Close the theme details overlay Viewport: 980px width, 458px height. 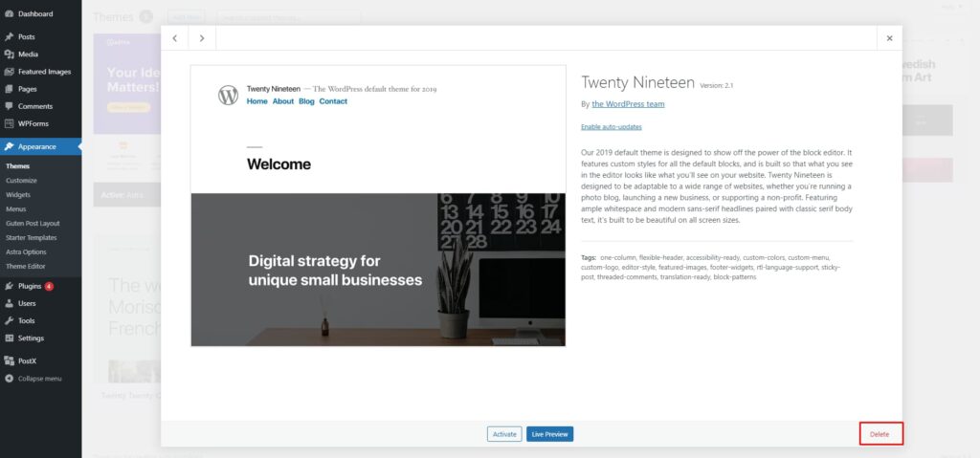coord(889,38)
